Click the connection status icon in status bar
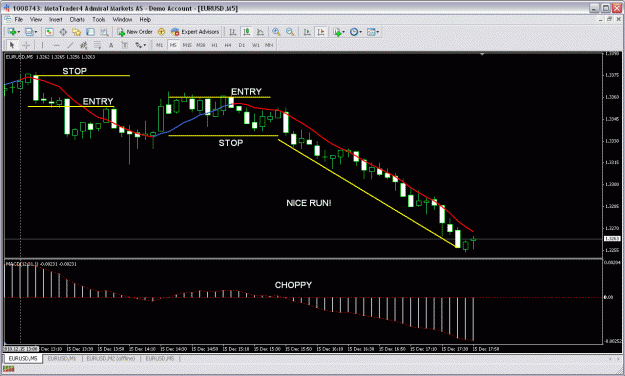 point(8,369)
